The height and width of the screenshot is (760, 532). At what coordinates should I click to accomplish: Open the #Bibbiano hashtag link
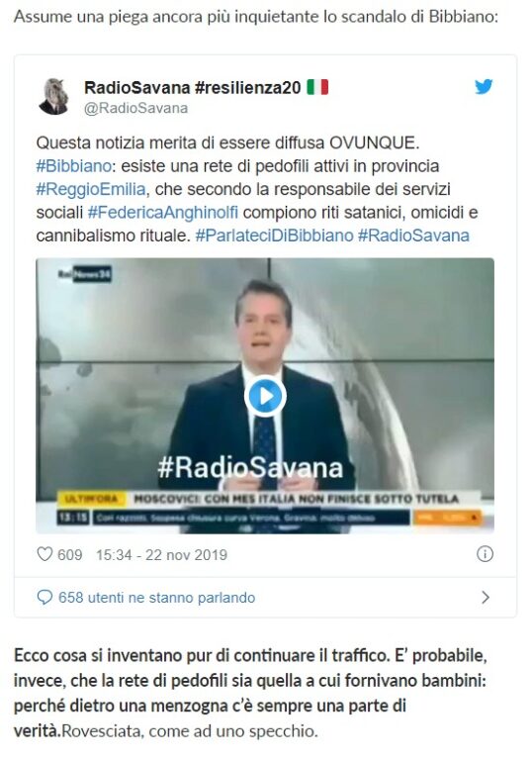coord(73,166)
